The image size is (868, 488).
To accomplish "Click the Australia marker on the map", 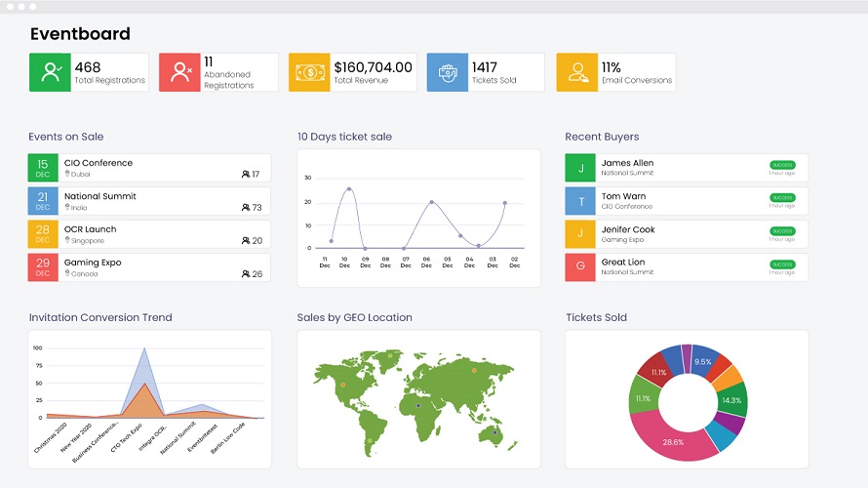I will click(494, 432).
